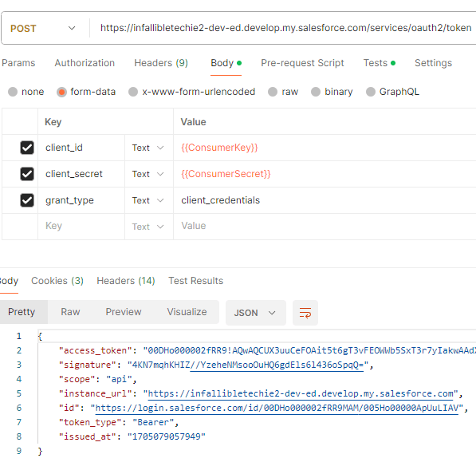
Task: Toggle the word wrap icon in response toolbar
Action: (305, 313)
